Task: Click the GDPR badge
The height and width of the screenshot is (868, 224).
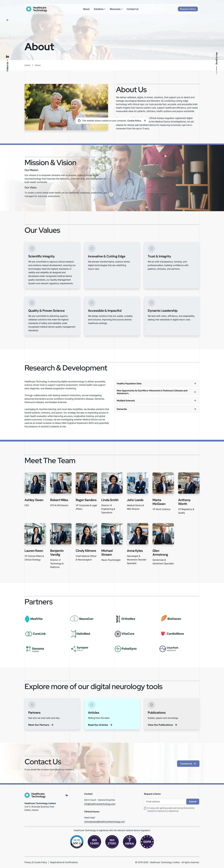Action: pyautogui.click(x=147, y=842)
